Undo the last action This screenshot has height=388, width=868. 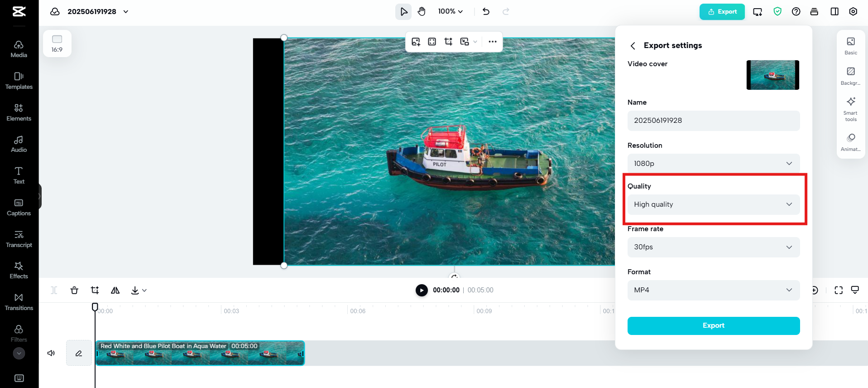tap(486, 11)
